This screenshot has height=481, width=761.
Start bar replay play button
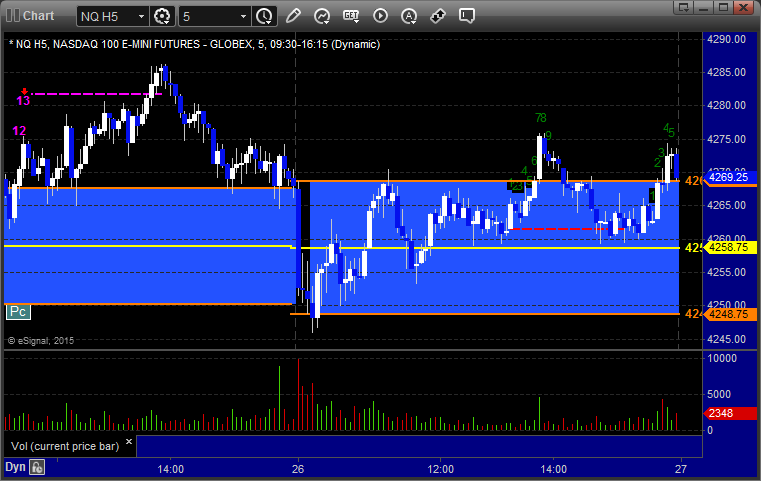tap(380, 16)
